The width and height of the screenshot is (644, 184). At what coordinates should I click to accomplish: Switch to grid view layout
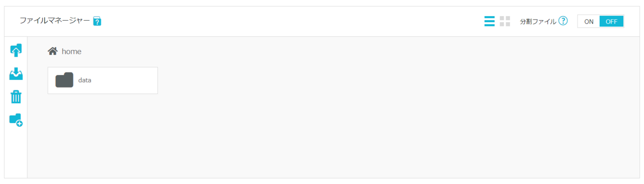coord(505,21)
